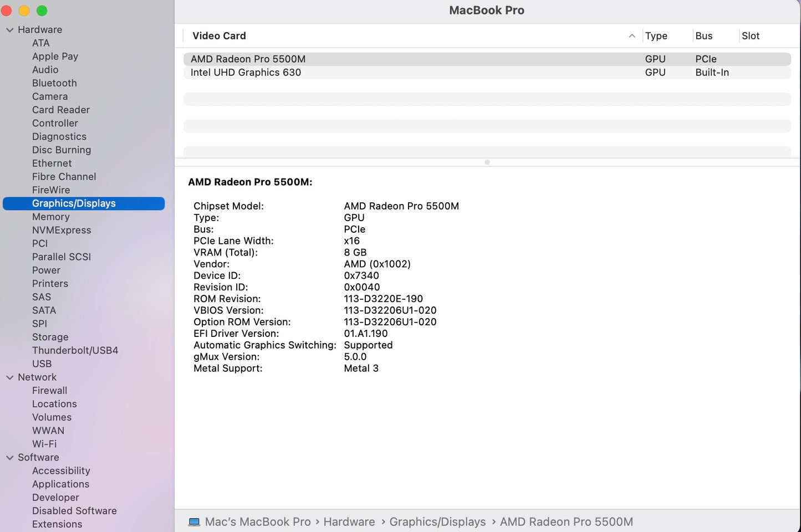Select NVMExpress in the sidebar
This screenshot has height=532, width=801.
point(61,230)
